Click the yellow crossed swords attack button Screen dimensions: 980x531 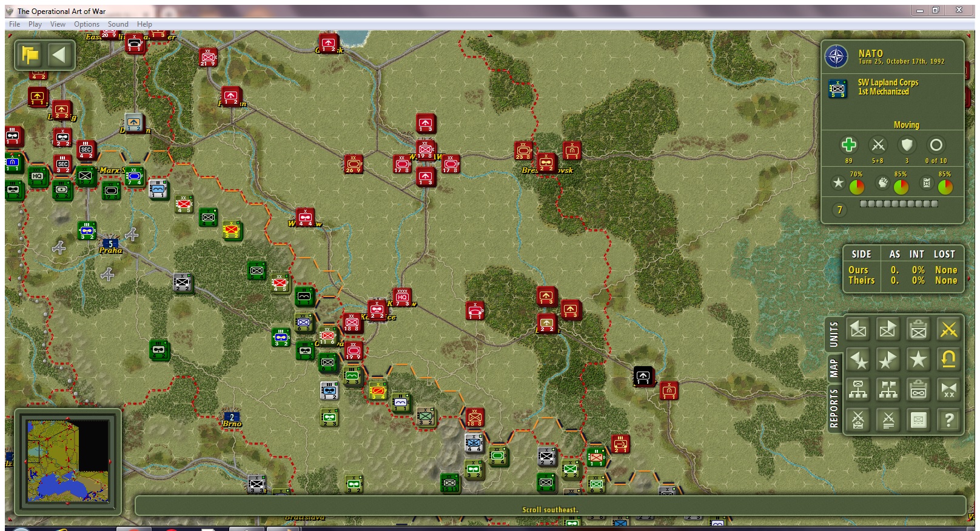pos(948,329)
